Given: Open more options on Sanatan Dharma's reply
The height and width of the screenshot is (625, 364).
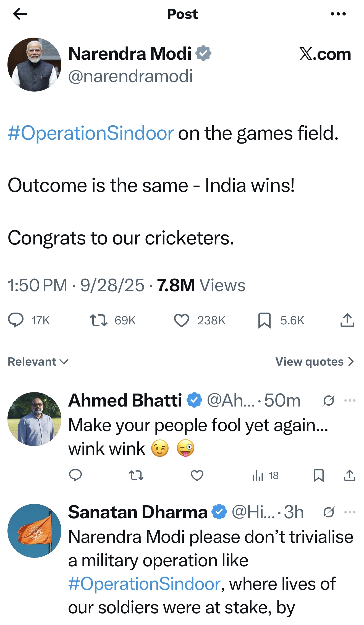Looking at the screenshot, I should point(350,512).
